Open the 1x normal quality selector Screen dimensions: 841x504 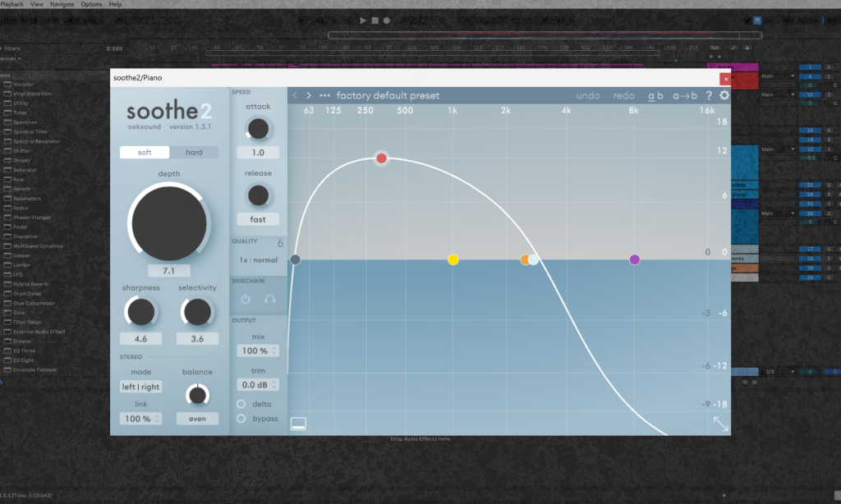pyautogui.click(x=258, y=259)
